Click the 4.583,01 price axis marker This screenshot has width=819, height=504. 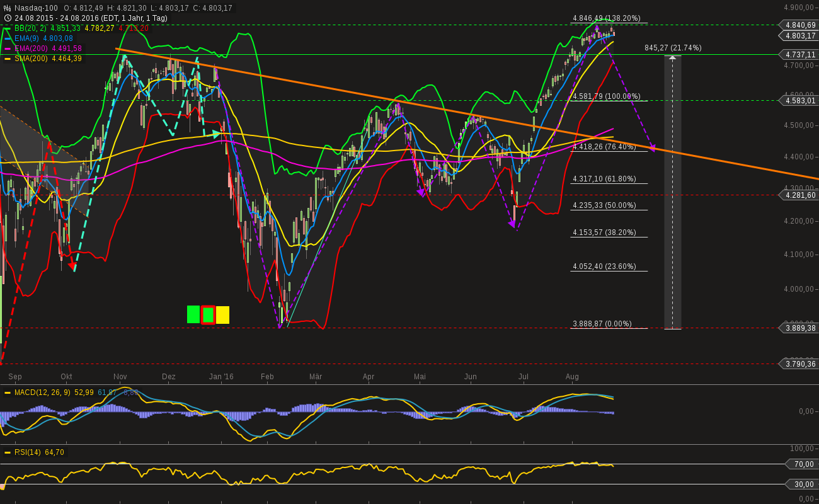tap(799, 100)
